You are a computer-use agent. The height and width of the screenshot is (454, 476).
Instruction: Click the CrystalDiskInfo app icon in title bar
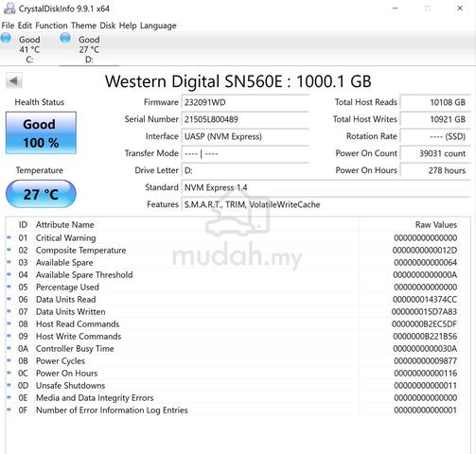pyautogui.click(x=9, y=9)
